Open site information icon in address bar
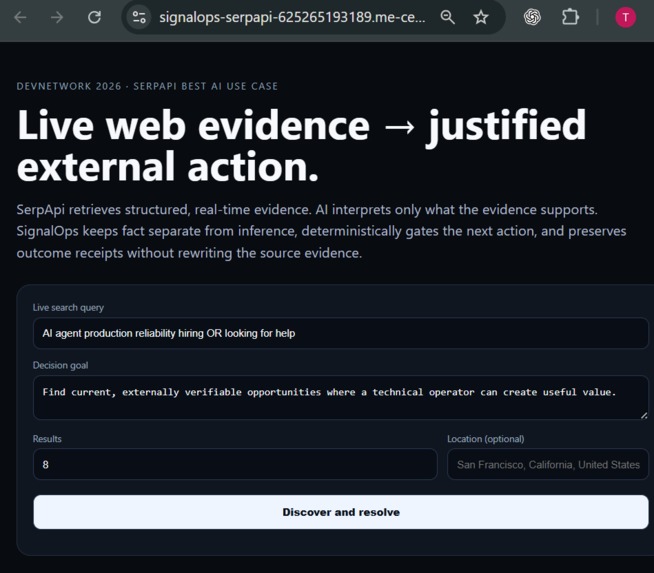 point(139,17)
